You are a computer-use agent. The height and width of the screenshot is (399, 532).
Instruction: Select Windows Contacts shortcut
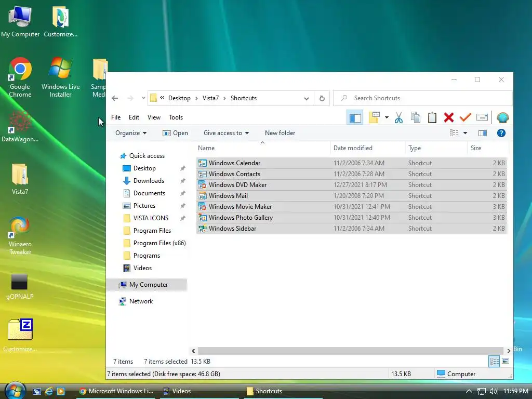pos(352,174)
